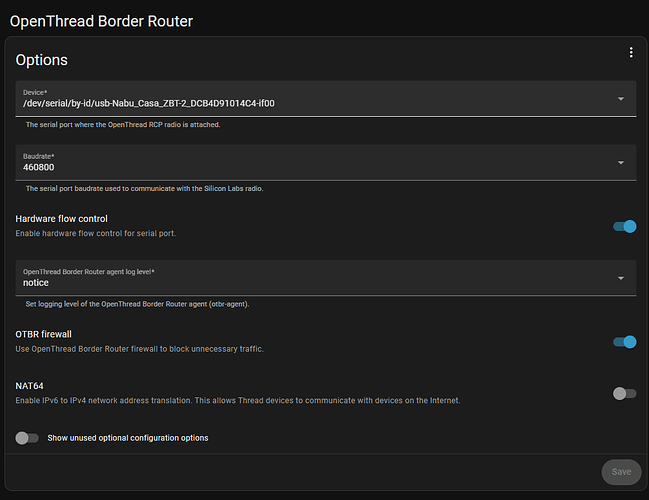Open the Options three-dot overflow menu
Viewport: 649px width, 500px height.
pyautogui.click(x=631, y=53)
